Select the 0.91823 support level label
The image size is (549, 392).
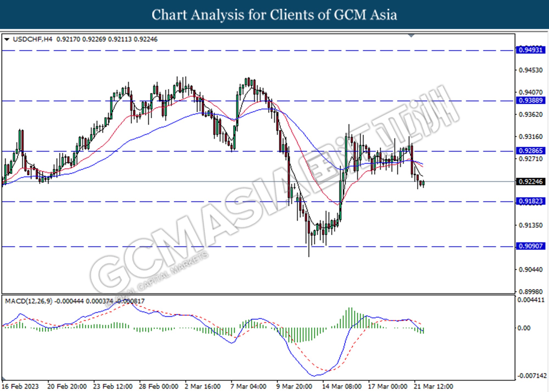(x=530, y=201)
